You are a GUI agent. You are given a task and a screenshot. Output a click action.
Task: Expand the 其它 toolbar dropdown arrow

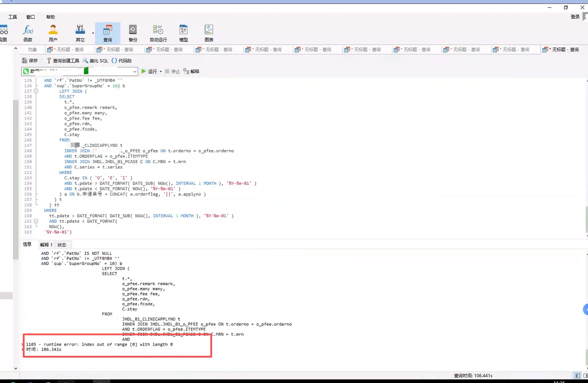(93, 33)
